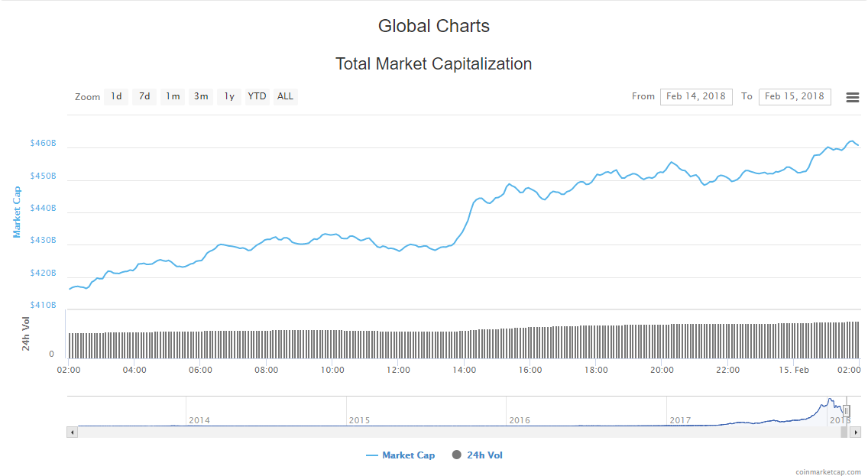The height and width of the screenshot is (476, 868).
Task: Open the chart export hamburger menu
Action: tap(853, 97)
